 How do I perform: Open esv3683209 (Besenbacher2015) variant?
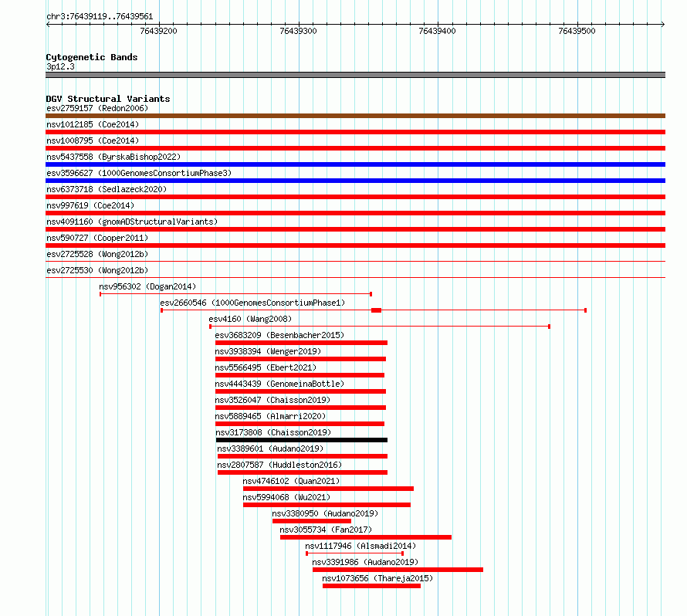click(279, 335)
